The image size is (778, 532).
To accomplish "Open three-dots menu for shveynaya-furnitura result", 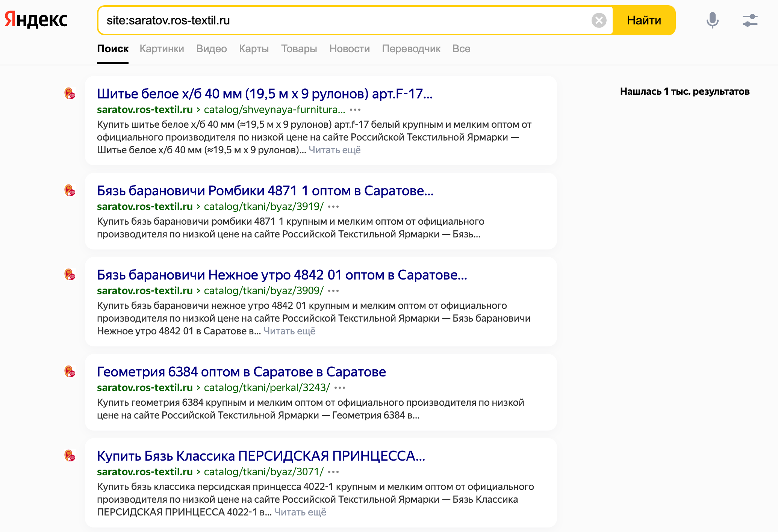I will tap(355, 110).
